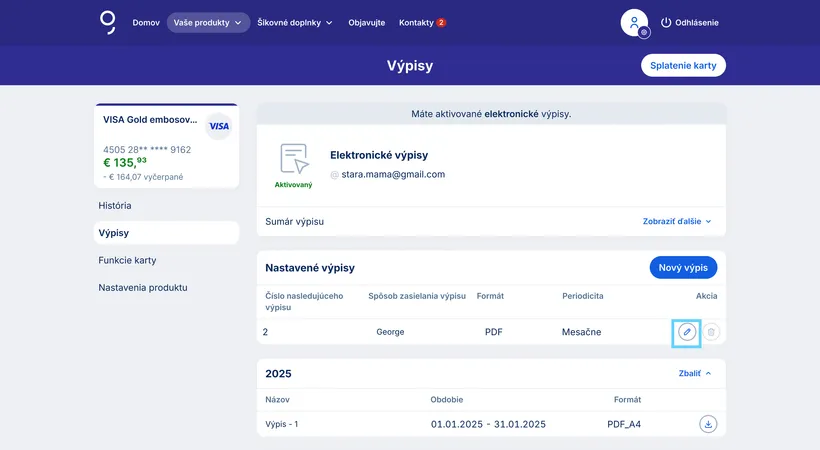Click Odhlásenie to log out

point(697,22)
